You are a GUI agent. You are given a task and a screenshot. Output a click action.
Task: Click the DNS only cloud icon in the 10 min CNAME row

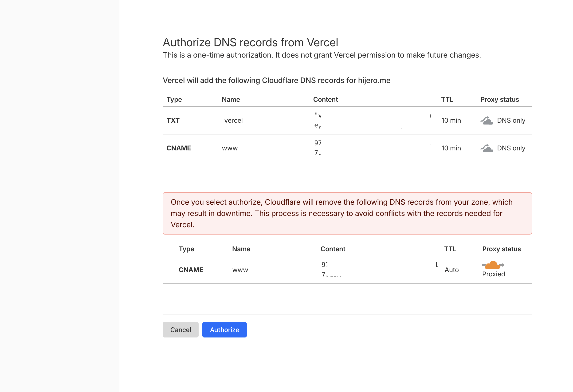(x=487, y=148)
